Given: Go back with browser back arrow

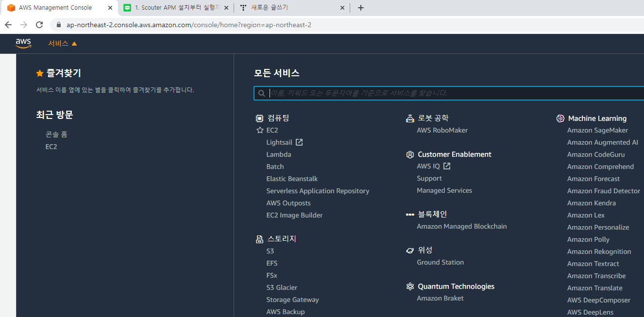Looking at the screenshot, I should (8, 25).
